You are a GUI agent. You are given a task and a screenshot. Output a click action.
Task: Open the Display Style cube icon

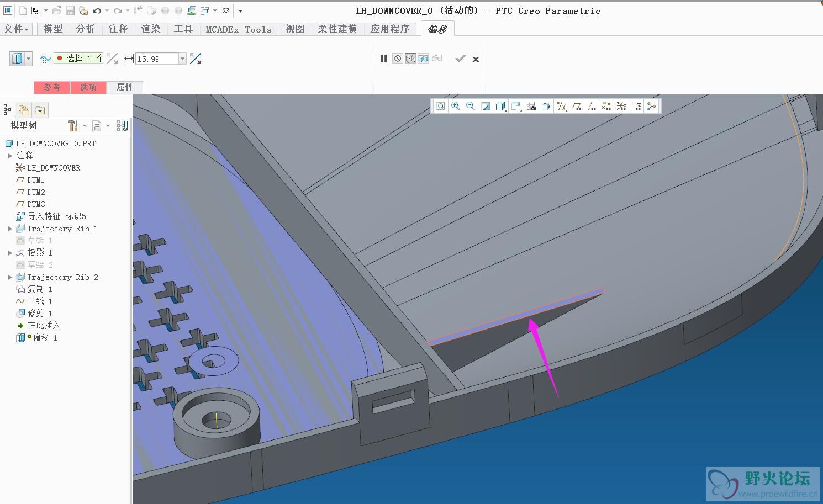click(500, 106)
